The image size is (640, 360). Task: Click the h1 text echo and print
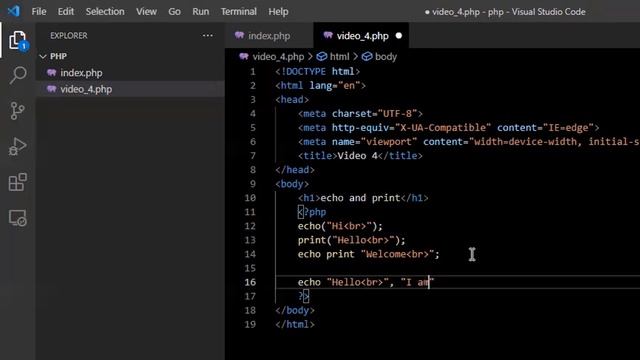tap(360, 198)
